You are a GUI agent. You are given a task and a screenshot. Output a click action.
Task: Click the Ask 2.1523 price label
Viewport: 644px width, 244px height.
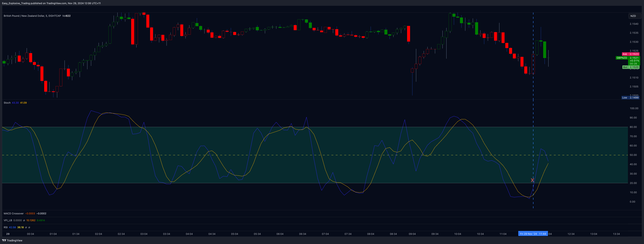coord(631,54)
